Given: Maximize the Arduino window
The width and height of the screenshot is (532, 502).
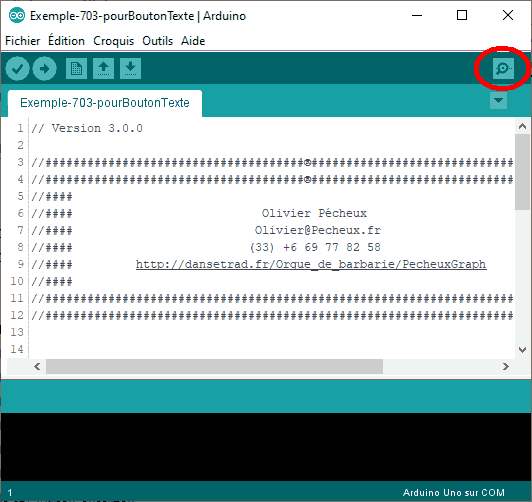Looking at the screenshot, I should [x=462, y=16].
